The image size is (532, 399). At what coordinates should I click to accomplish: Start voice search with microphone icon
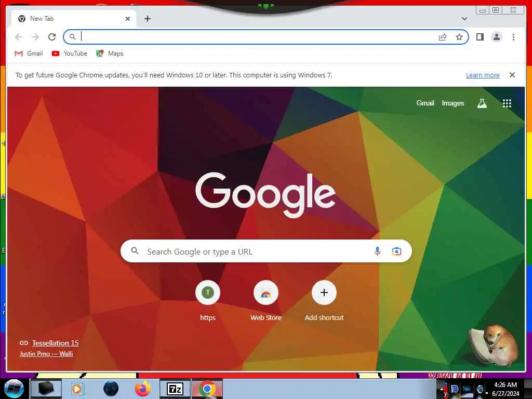(377, 251)
